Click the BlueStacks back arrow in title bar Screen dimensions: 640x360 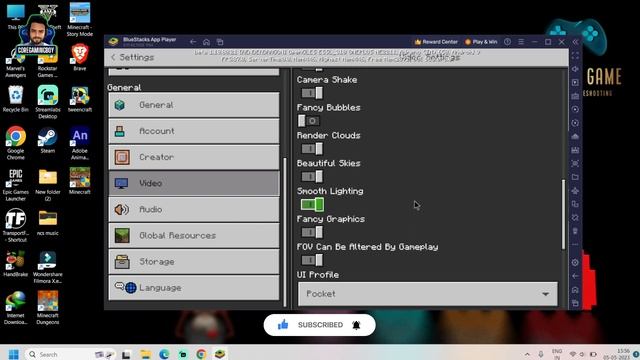[193, 42]
